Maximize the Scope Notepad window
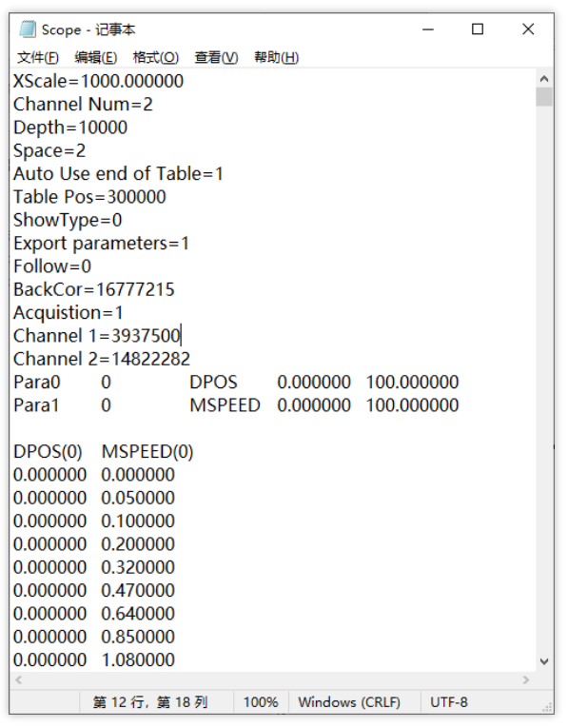This screenshot has width=568, height=728. pos(478,30)
